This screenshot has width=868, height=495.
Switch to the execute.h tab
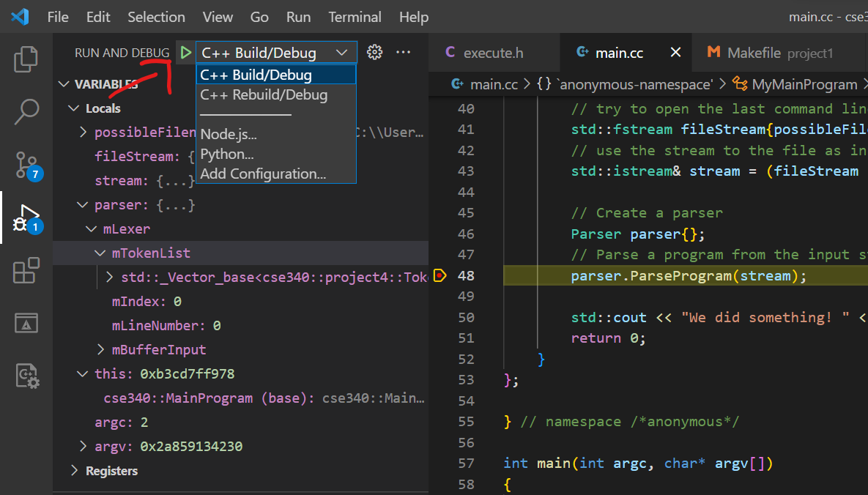tap(494, 52)
